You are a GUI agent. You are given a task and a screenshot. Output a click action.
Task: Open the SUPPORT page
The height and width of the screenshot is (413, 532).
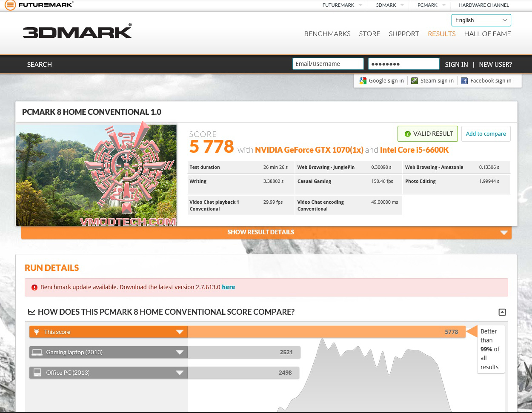click(404, 34)
